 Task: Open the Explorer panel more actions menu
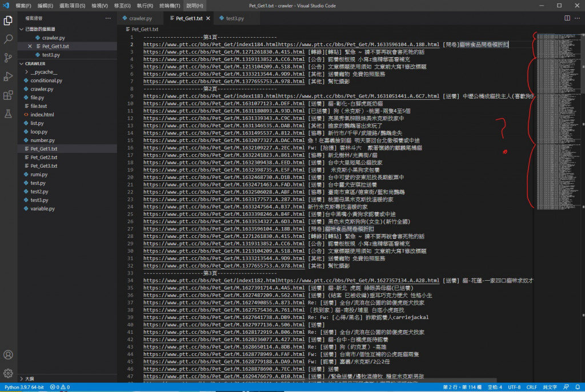(108, 18)
